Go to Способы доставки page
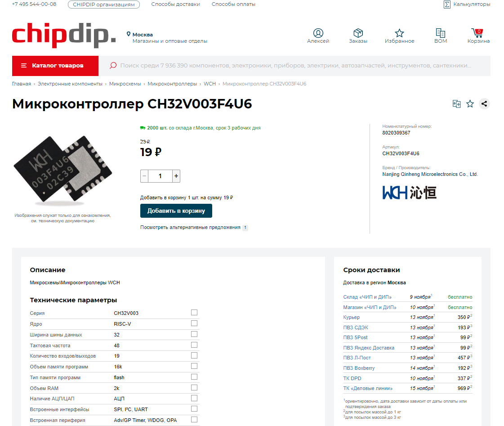 click(175, 4)
